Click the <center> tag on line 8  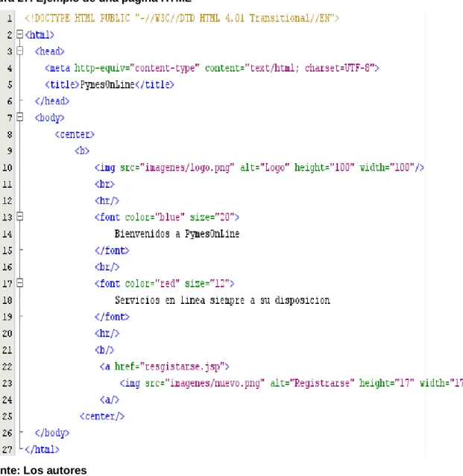[75, 134]
